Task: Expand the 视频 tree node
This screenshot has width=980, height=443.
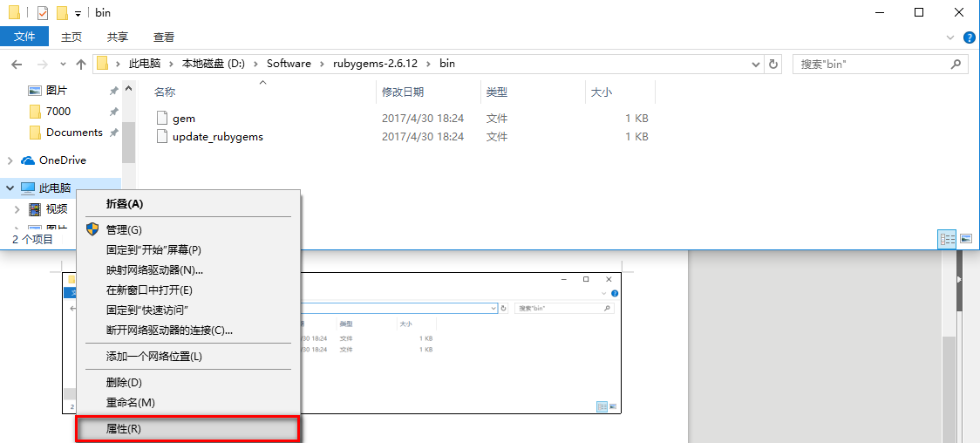Action: [17, 208]
